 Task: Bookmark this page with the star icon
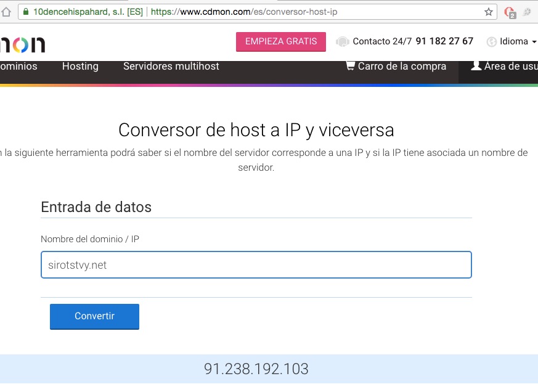489,12
